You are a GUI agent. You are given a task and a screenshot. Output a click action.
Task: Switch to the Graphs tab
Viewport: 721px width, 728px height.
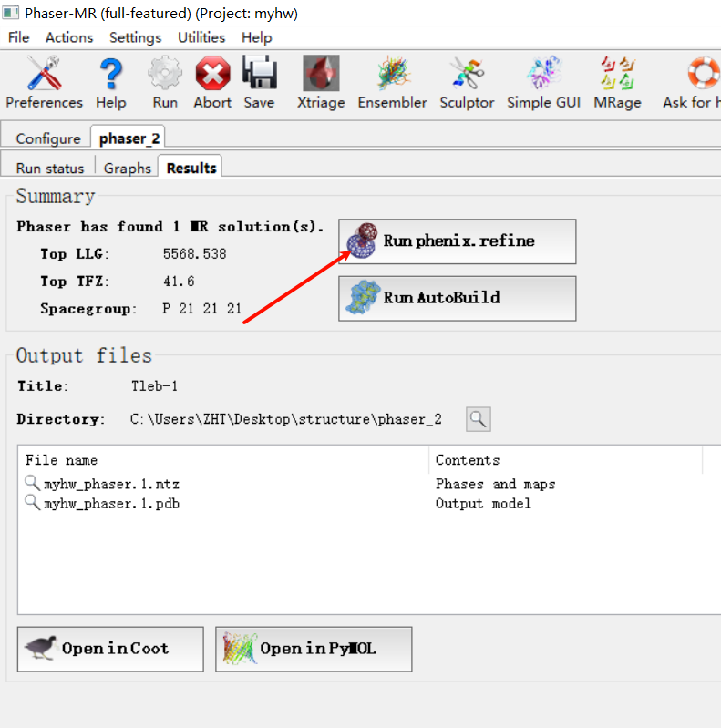[x=128, y=168]
